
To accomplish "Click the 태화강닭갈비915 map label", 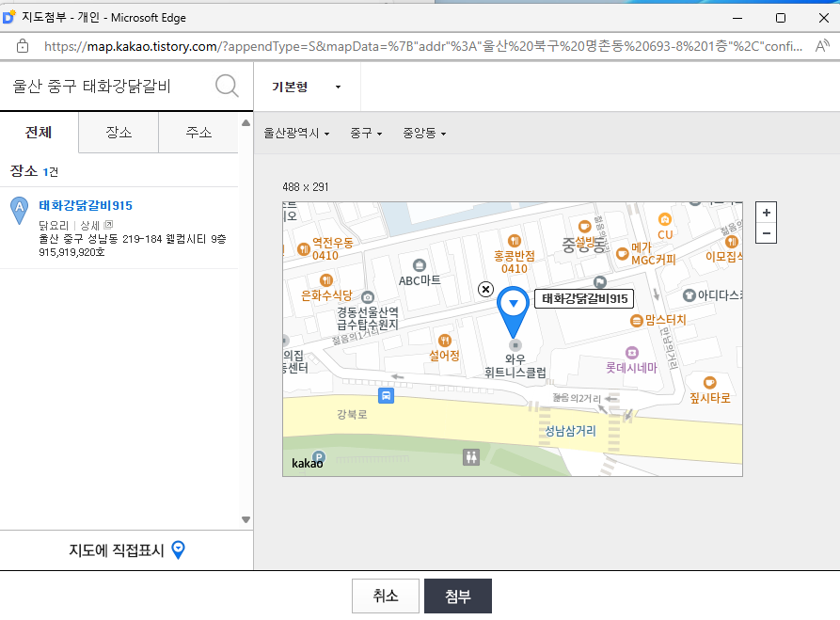I will coord(584,298).
